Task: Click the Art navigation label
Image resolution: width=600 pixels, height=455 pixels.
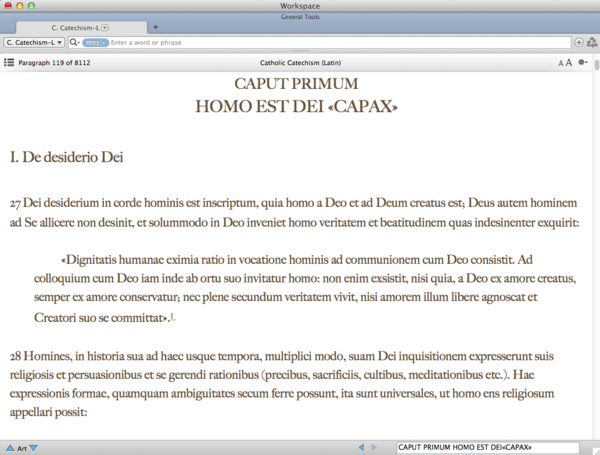Action: point(22,448)
